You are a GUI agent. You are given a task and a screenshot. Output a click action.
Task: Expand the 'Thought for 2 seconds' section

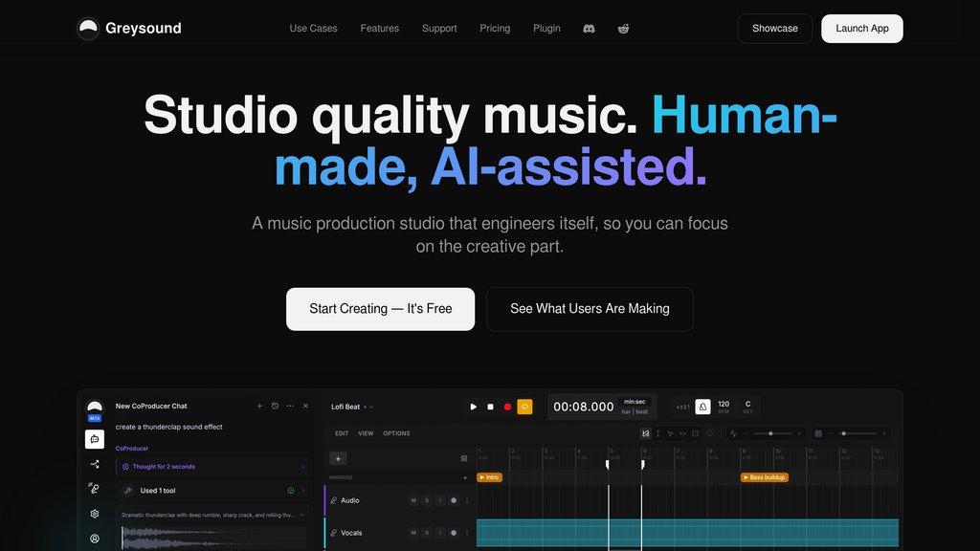click(x=213, y=467)
